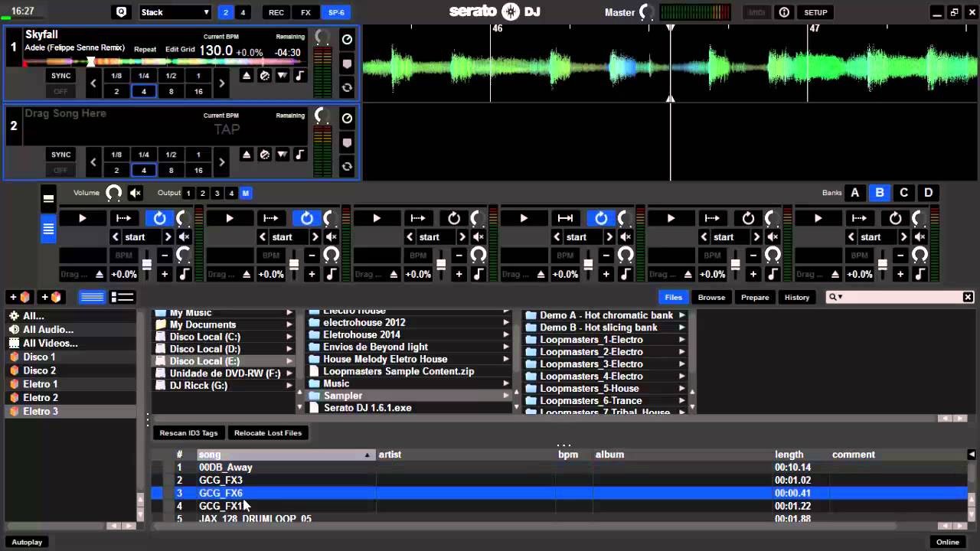Mute the sampler master volume

pos(136,193)
